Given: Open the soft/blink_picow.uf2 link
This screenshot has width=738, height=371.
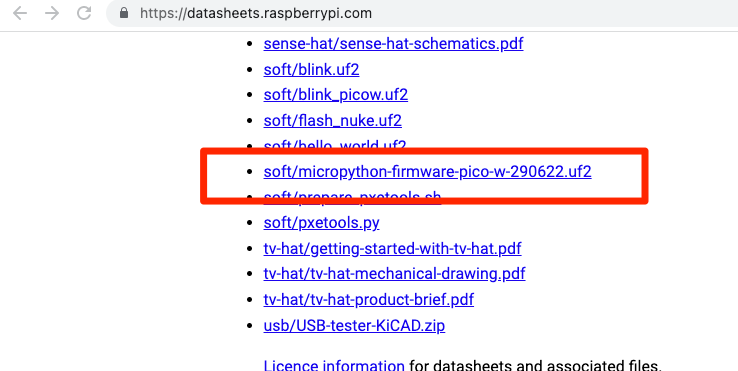Looking at the screenshot, I should (336, 95).
